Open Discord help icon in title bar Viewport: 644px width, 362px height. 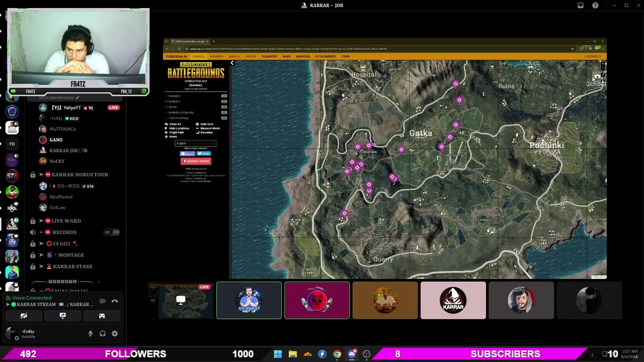tap(596, 5)
